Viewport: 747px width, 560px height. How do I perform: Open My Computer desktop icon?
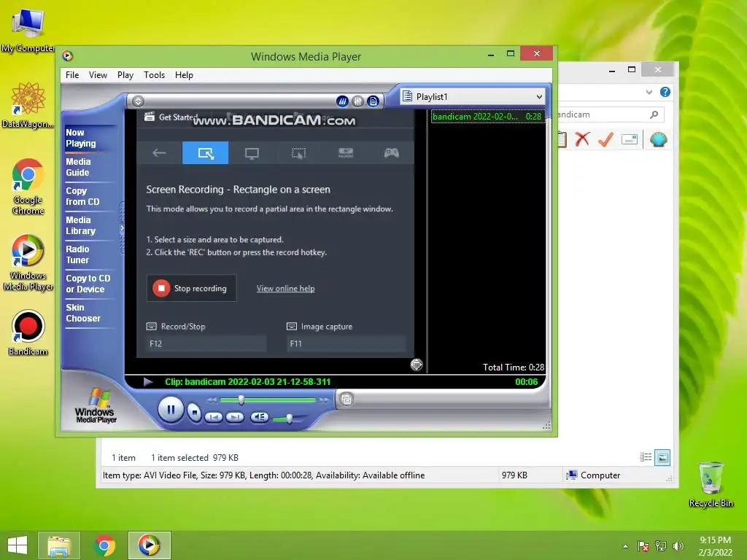(x=28, y=30)
